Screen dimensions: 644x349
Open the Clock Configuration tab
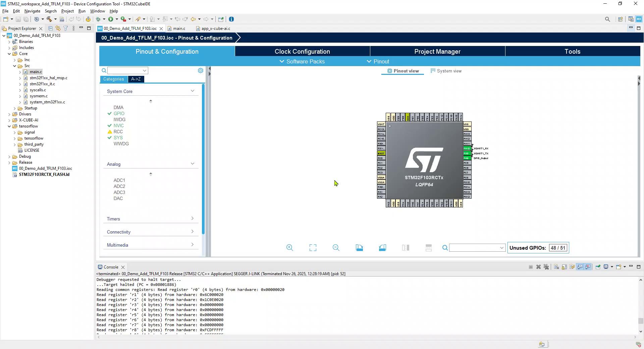[302, 51]
